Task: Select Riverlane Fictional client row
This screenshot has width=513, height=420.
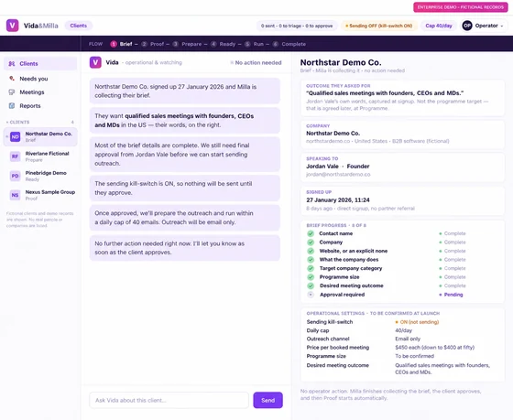Action: click(x=40, y=156)
